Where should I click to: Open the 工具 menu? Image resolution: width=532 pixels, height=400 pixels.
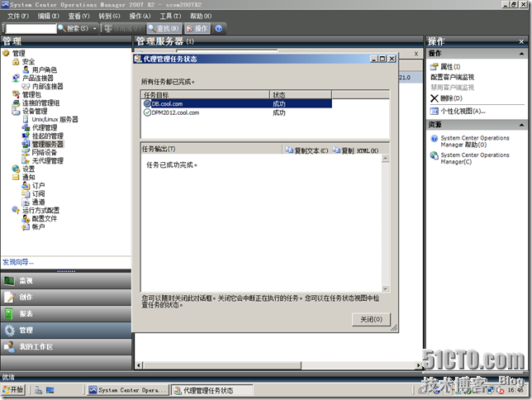tap(170, 16)
